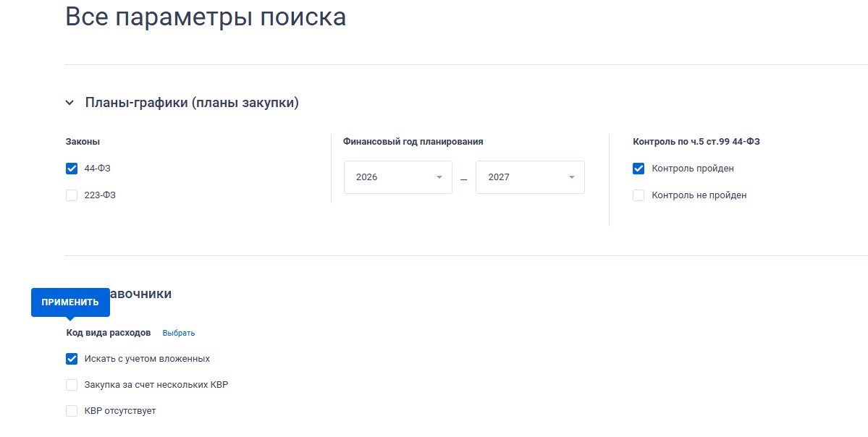Tick the Контроль не пройден checkbox
Viewport: 868px width, 437px height.
(639, 195)
